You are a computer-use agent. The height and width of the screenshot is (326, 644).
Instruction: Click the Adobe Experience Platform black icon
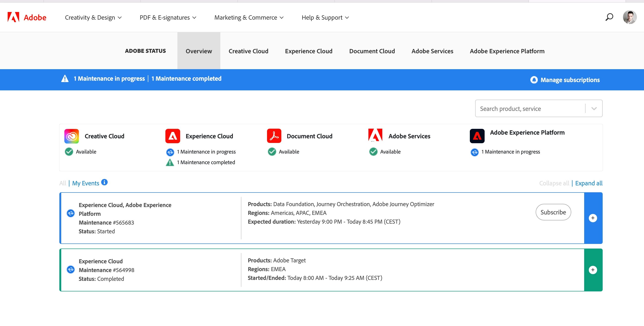[477, 136]
